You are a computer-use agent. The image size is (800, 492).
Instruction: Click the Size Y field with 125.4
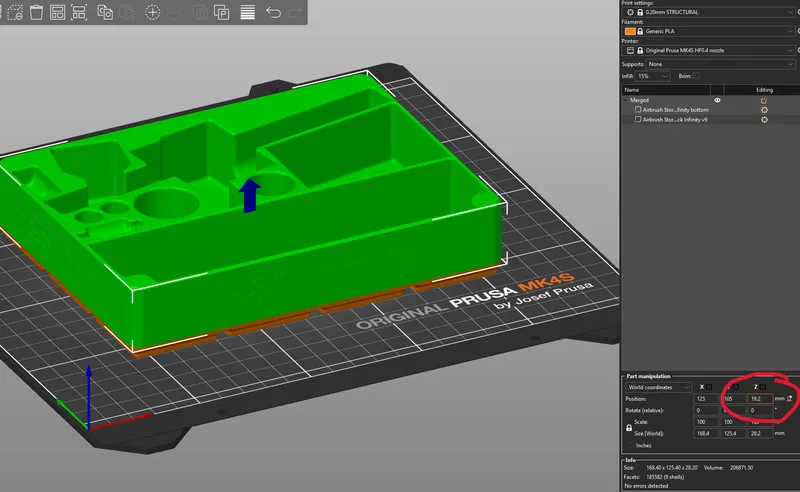(733, 433)
